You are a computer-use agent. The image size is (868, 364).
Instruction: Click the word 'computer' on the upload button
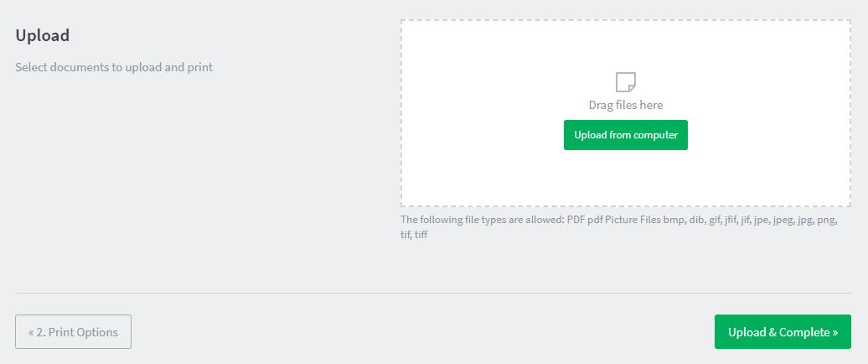click(655, 135)
